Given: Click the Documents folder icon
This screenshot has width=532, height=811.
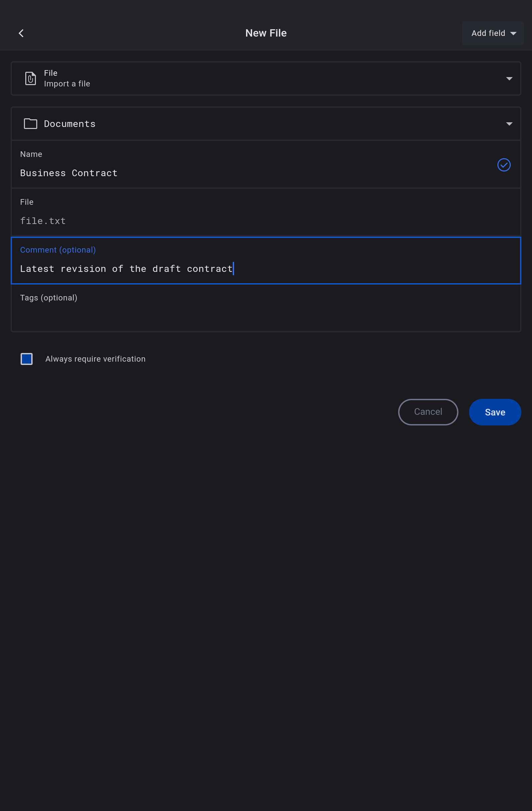Looking at the screenshot, I should (30, 124).
